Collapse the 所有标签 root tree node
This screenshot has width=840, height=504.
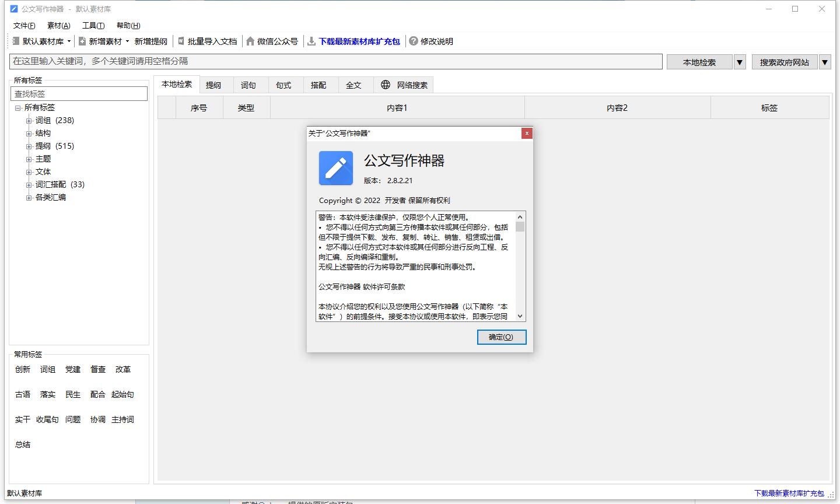18,108
